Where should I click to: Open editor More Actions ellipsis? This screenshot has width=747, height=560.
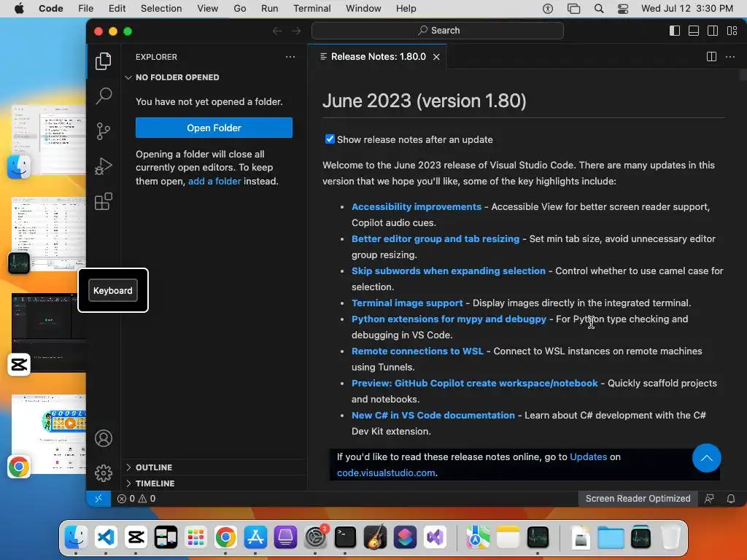coord(729,57)
